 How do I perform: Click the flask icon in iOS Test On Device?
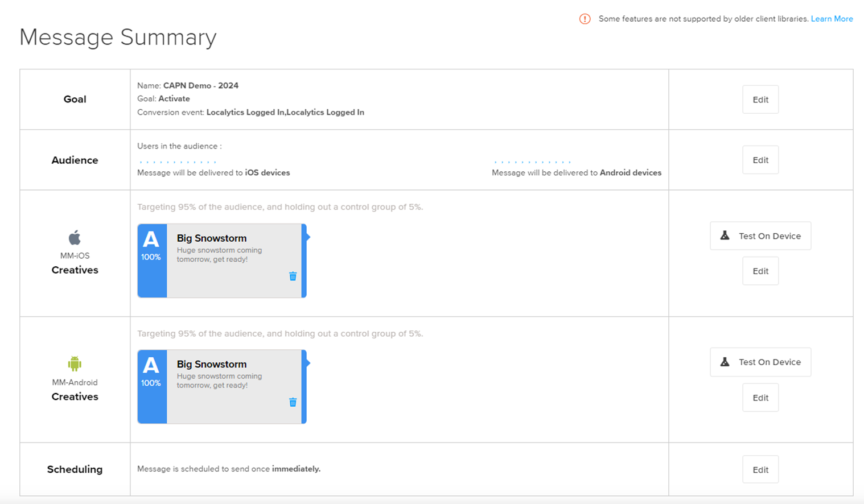[725, 236]
